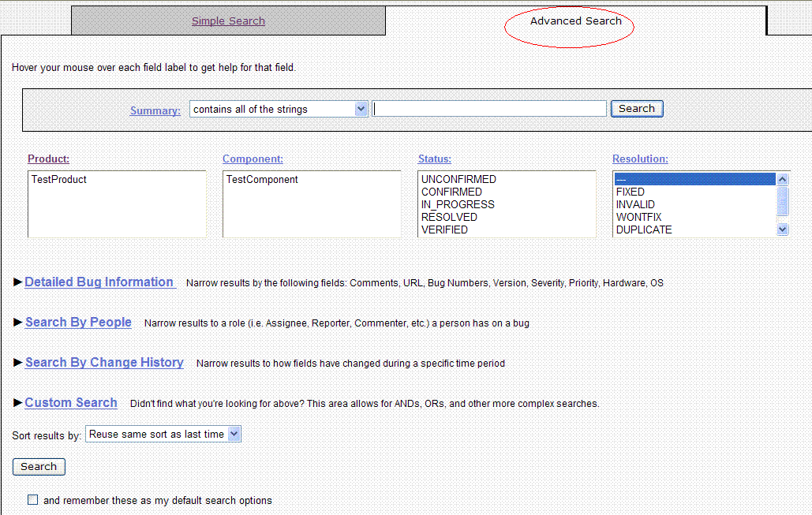The image size is (812, 515).
Task: Focus the Summary text input field
Action: [x=489, y=109]
